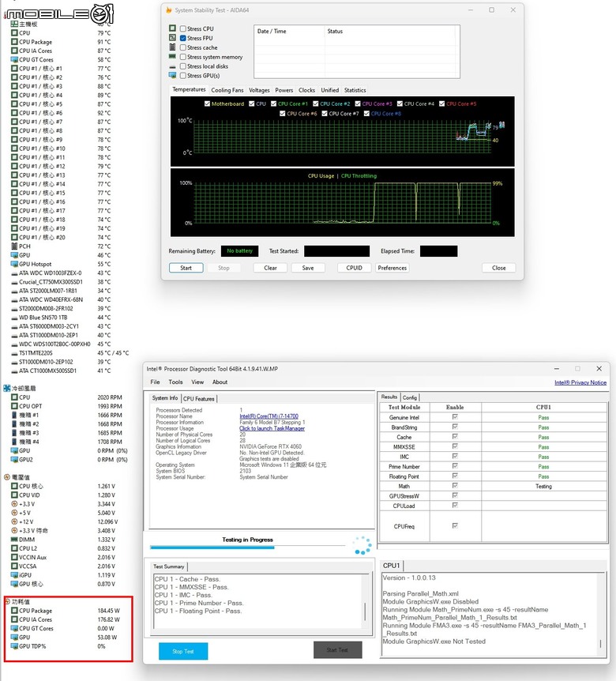Screen dimensions: 616x681
Task: Toggle the Math module enable checkbox
Action: pos(455,486)
